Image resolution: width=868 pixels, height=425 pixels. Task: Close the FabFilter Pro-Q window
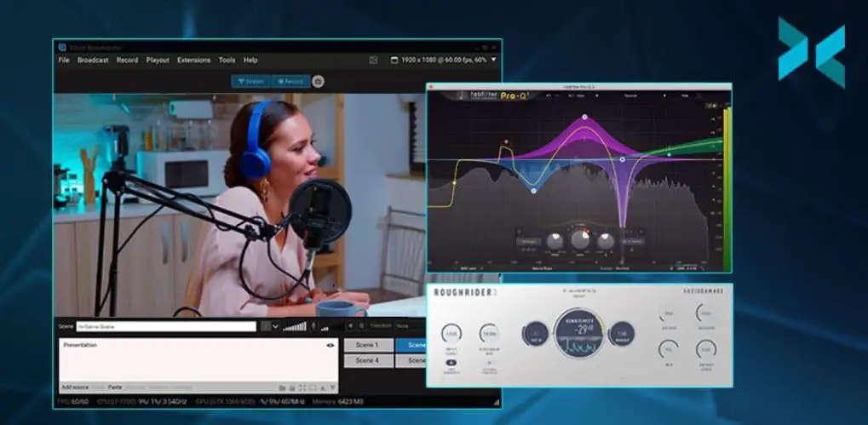click(432, 86)
